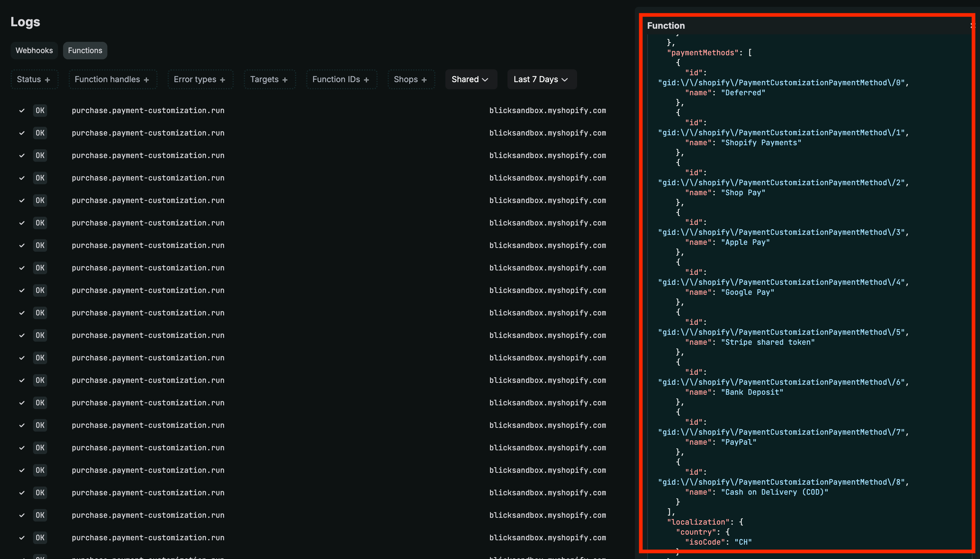The height and width of the screenshot is (559, 980).
Task: Click the name value "Bank Deposit"
Action: [752, 392]
